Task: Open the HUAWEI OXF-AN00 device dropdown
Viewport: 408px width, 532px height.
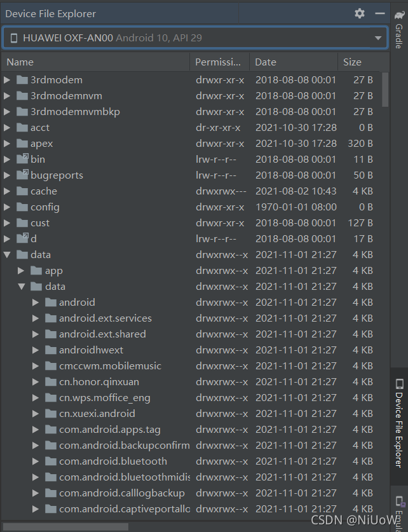Action: click(x=194, y=38)
